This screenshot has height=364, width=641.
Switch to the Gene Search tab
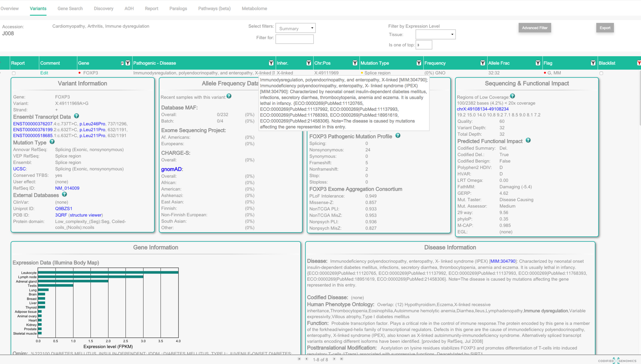point(70,9)
